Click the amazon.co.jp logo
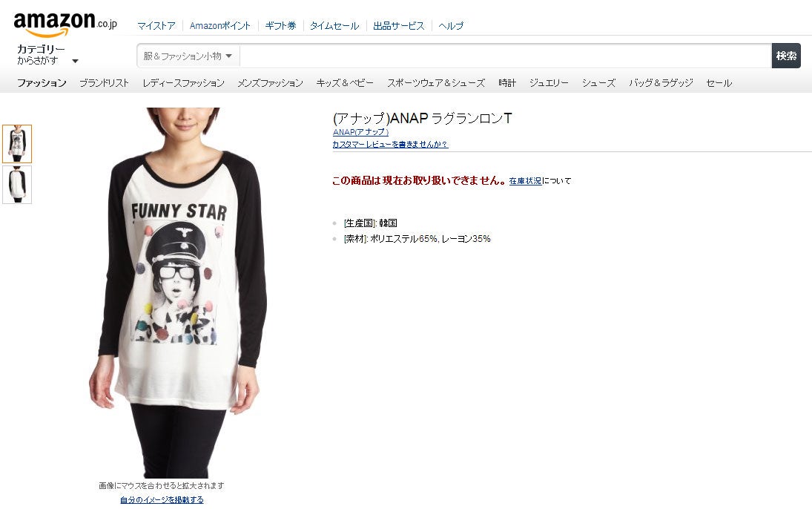The image size is (812, 509). click(x=65, y=24)
